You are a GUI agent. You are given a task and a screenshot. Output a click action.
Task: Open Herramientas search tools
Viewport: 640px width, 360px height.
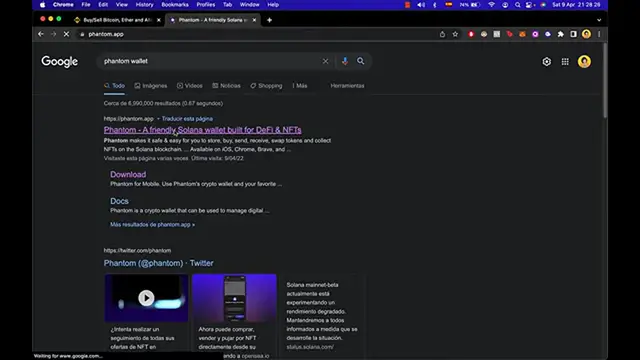pos(347,86)
